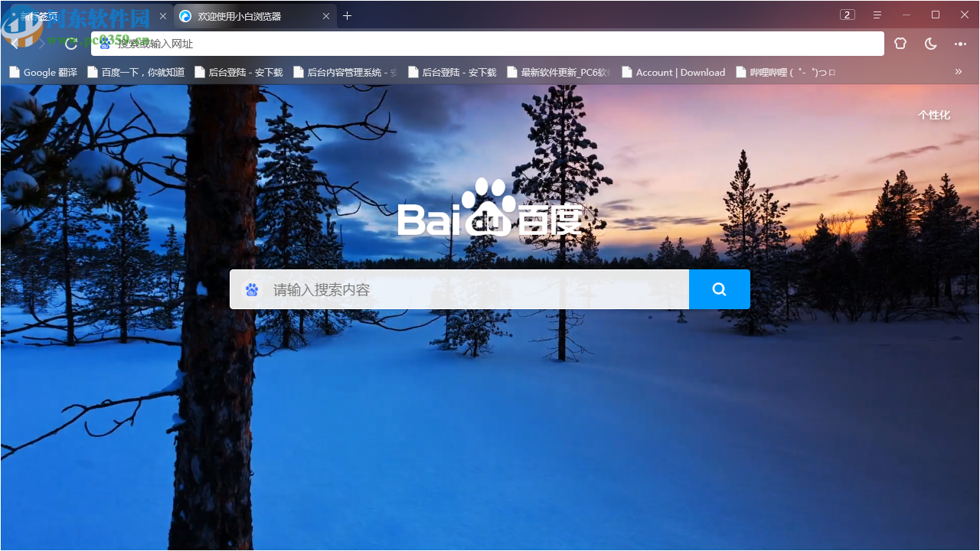The image size is (980, 551).
Task: Click the 个性化 personalize link
Action: [934, 115]
